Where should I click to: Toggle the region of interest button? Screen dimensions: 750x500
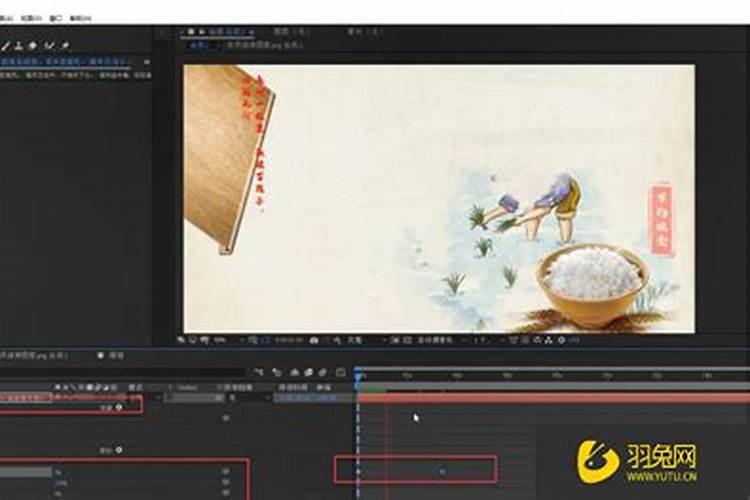[x=395, y=340]
